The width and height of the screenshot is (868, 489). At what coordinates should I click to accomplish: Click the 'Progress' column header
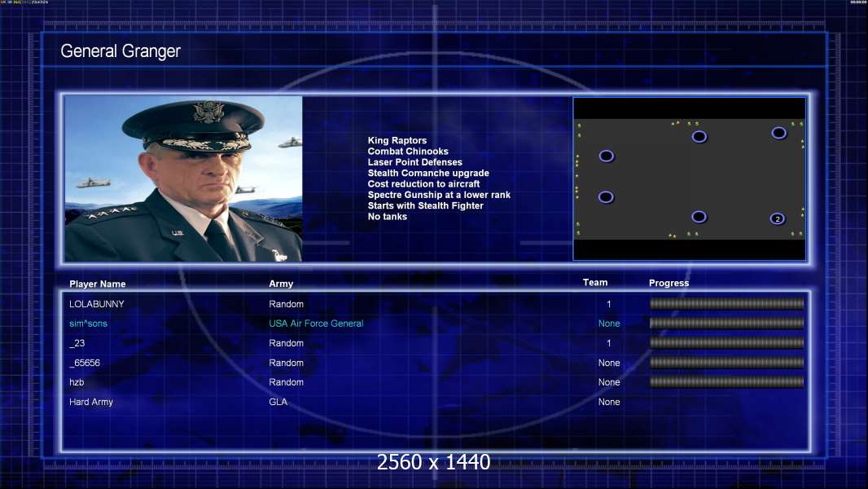669,283
